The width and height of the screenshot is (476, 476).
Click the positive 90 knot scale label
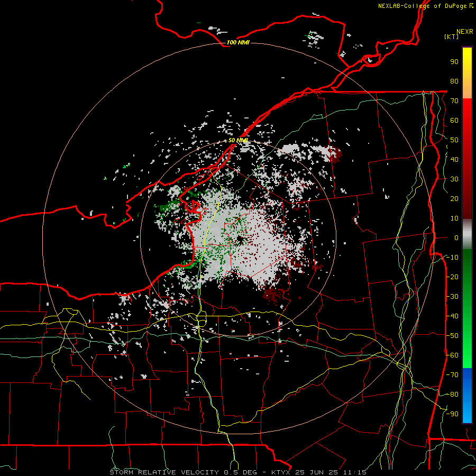pyautogui.click(x=454, y=62)
